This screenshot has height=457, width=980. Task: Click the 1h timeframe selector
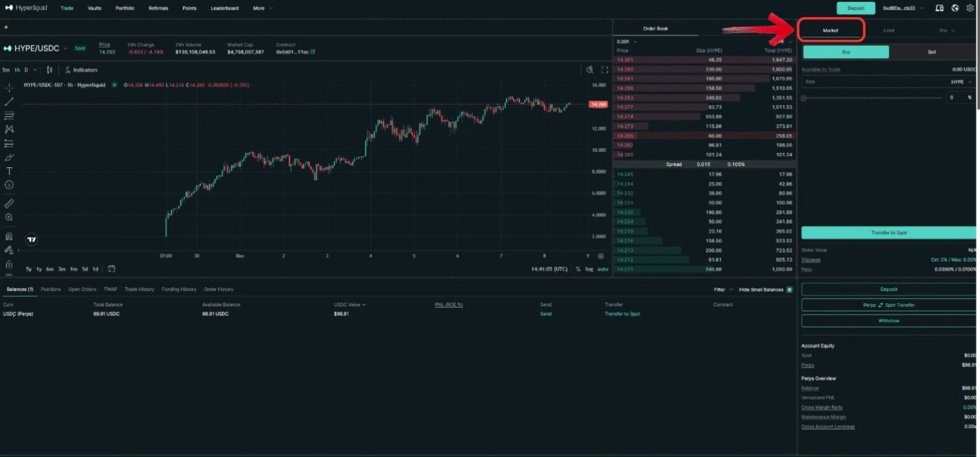18,70
